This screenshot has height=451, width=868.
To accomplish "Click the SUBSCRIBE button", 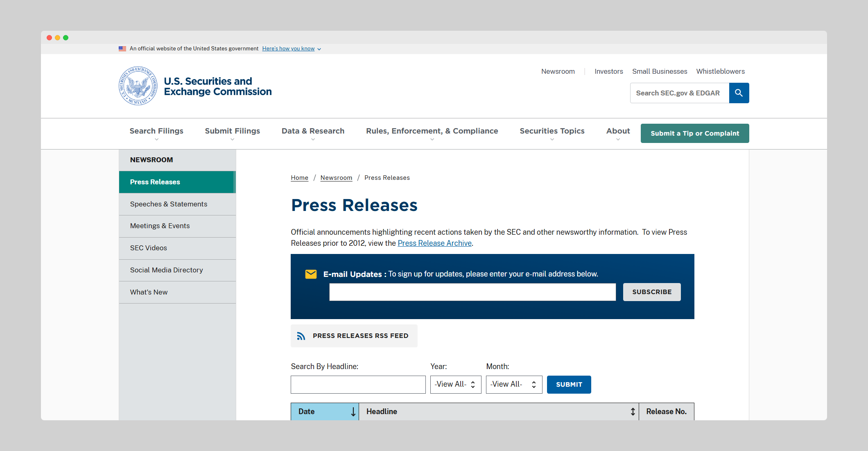I will [x=652, y=292].
